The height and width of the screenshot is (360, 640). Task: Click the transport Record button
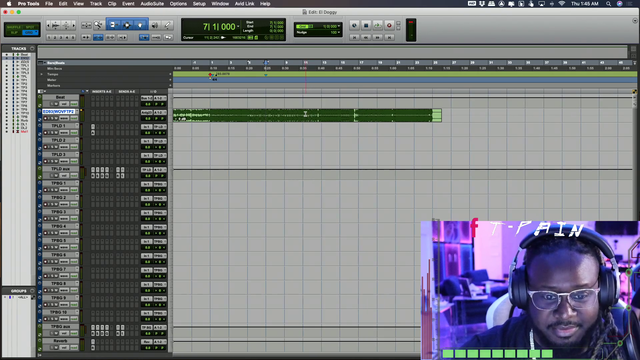tap(389, 25)
